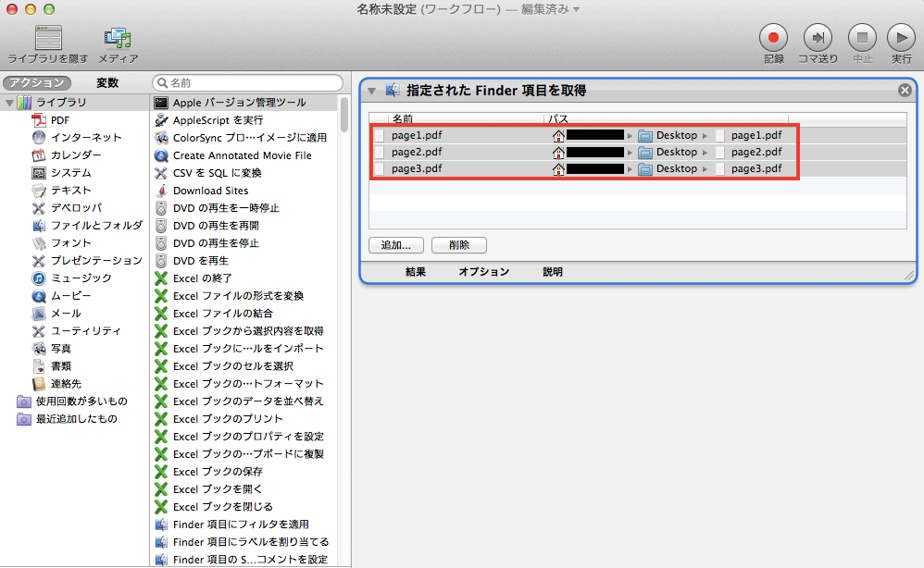Show オプション tab of action
924x568 pixels.
[x=484, y=272]
